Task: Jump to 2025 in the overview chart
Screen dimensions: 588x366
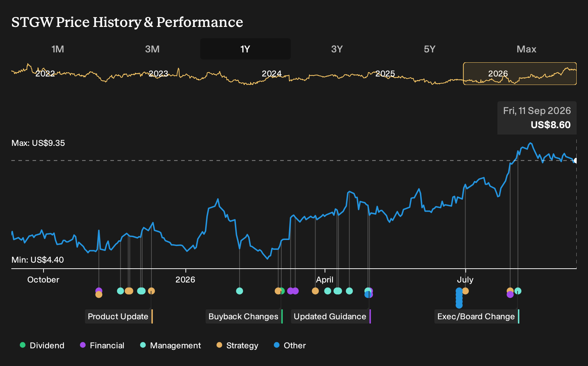Action: (x=385, y=74)
